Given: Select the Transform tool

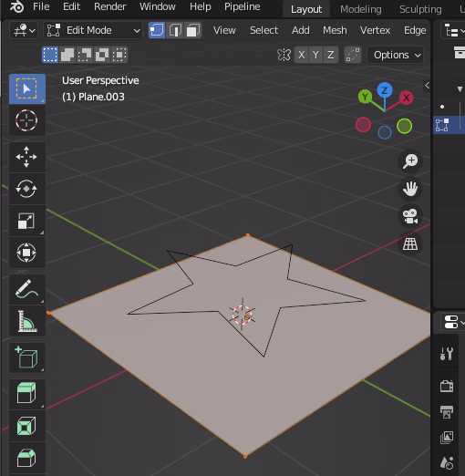Looking at the screenshot, I should 27,253.
